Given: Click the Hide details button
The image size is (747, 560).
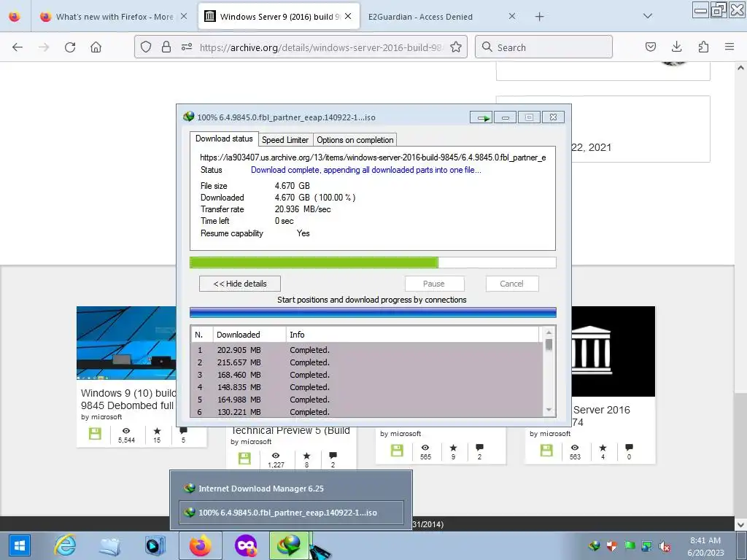Looking at the screenshot, I should click(239, 284).
